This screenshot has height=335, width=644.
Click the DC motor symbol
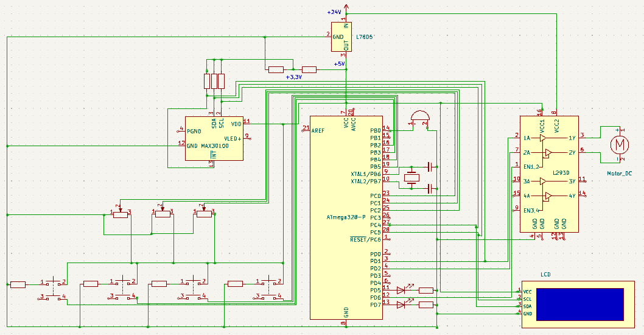[x=620, y=145]
